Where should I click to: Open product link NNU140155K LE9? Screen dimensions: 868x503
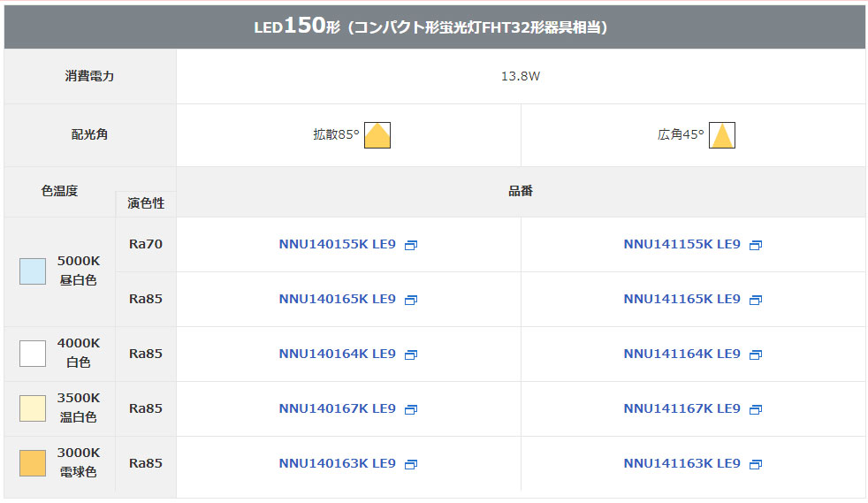click(337, 245)
